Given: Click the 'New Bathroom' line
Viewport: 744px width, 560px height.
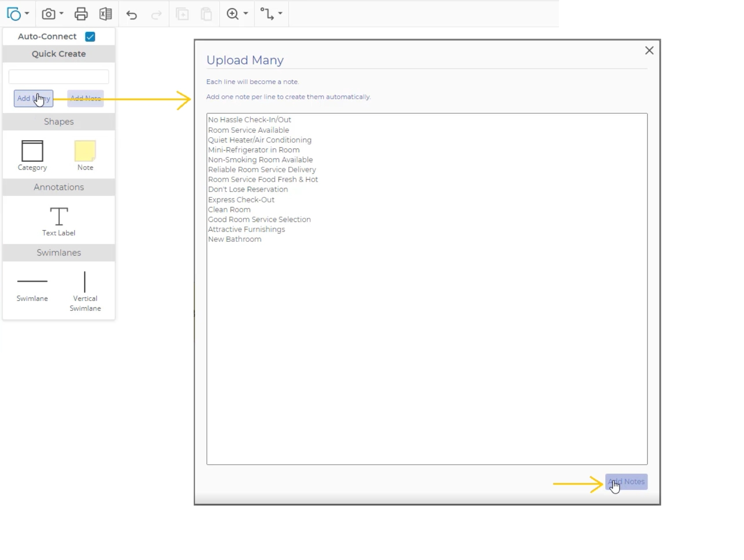Looking at the screenshot, I should (235, 239).
